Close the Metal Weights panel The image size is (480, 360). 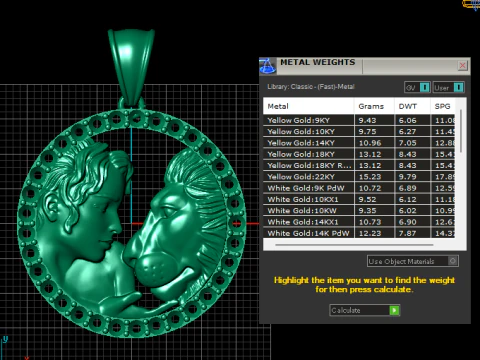pyautogui.click(x=463, y=66)
